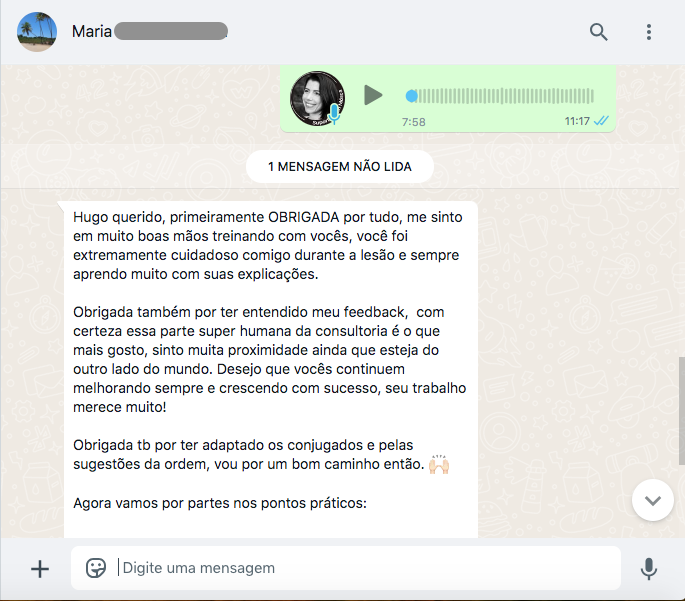Click the blue playhead dot on audio

pos(412,96)
